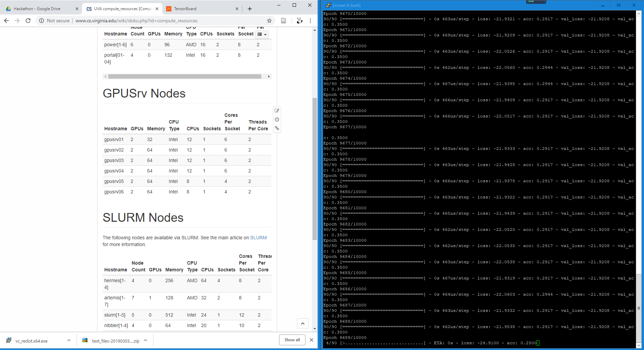Select gpusrv06 hostname cell
Image resolution: width=644 pixels, height=350 pixels.
(x=114, y=192)
